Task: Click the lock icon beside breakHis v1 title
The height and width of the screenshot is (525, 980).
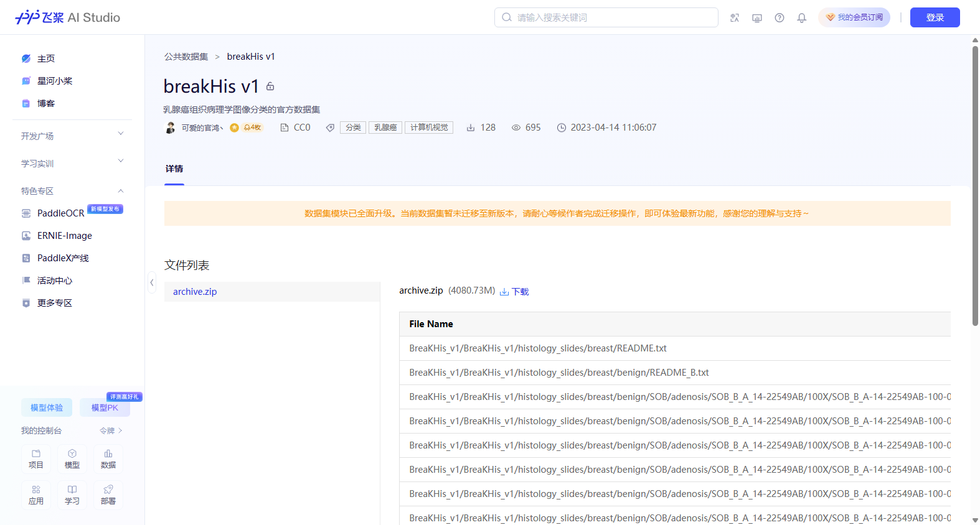Action: tap(270, 86)
